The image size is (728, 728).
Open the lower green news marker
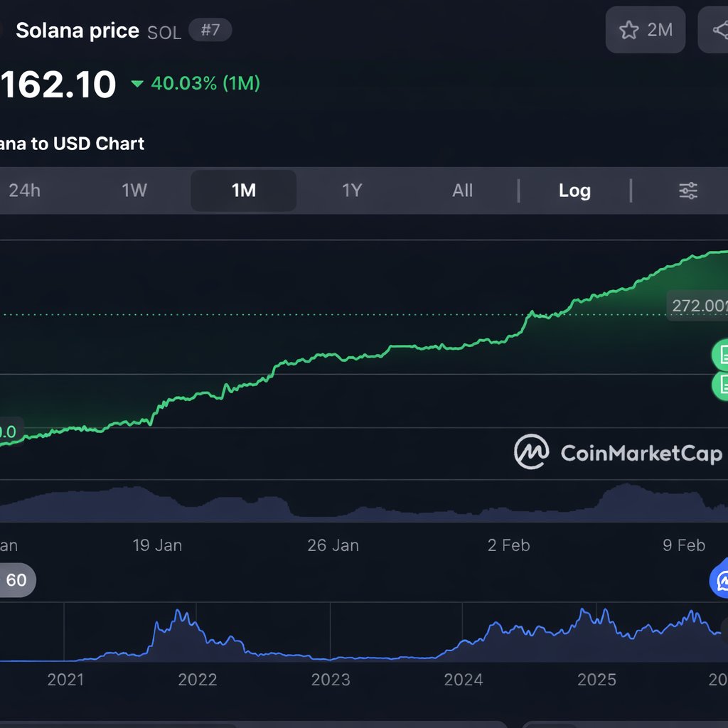(721, 385)
